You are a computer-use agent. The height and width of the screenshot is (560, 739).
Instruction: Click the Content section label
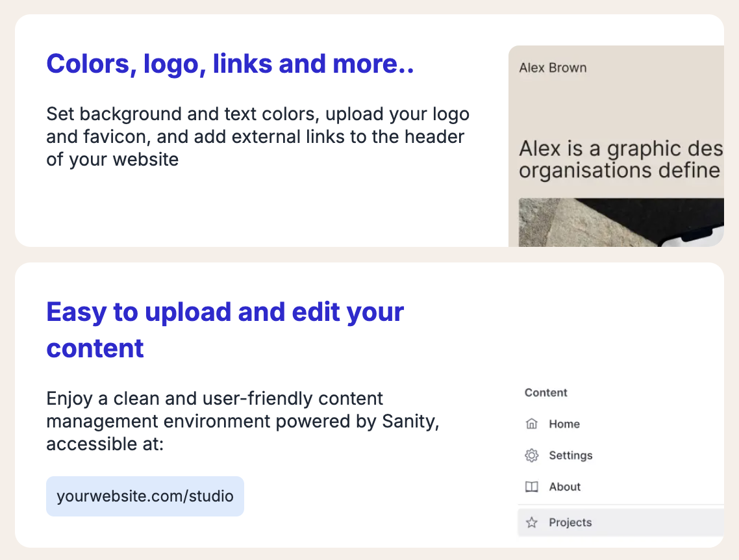[x=545, y=392]
